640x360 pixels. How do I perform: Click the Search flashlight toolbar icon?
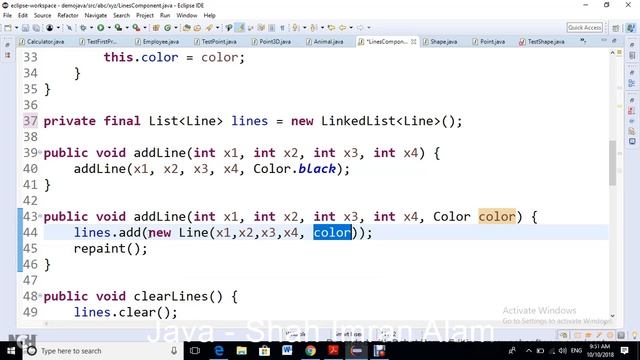(209, 28)
